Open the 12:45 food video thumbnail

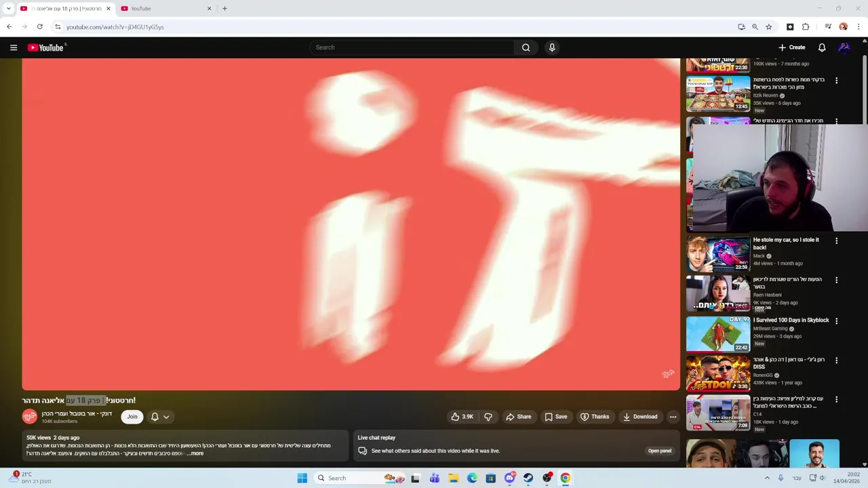718,94
